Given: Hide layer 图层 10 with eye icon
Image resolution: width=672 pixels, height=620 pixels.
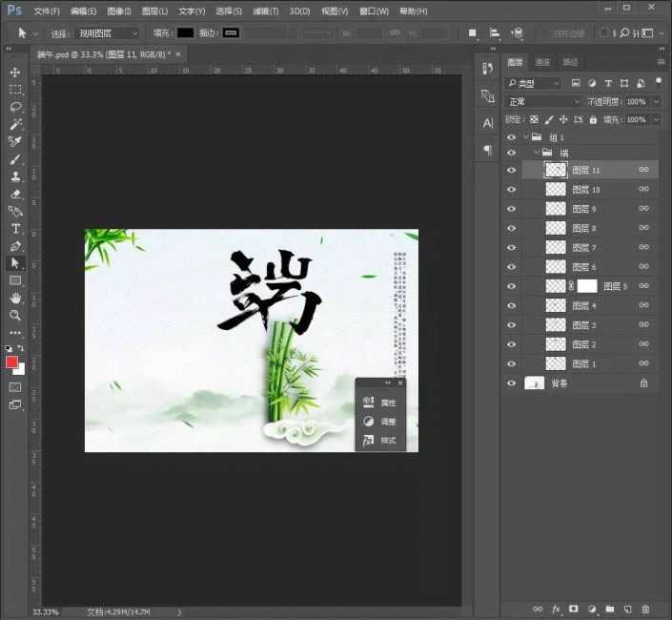Looking at the screenshot, I should pos(512,190).
